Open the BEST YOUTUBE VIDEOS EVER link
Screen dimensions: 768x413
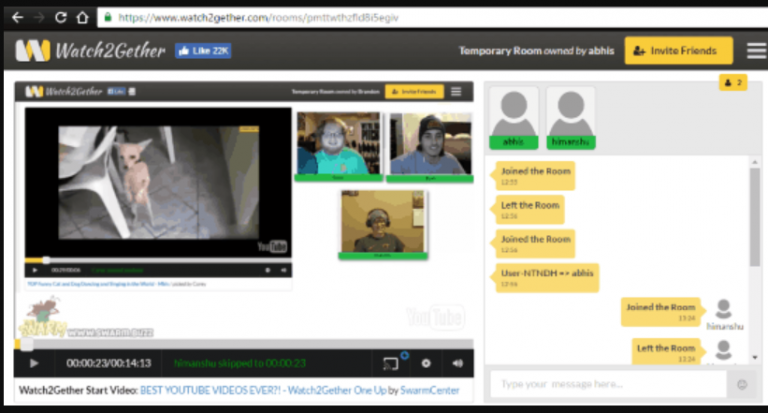[263, 390]
